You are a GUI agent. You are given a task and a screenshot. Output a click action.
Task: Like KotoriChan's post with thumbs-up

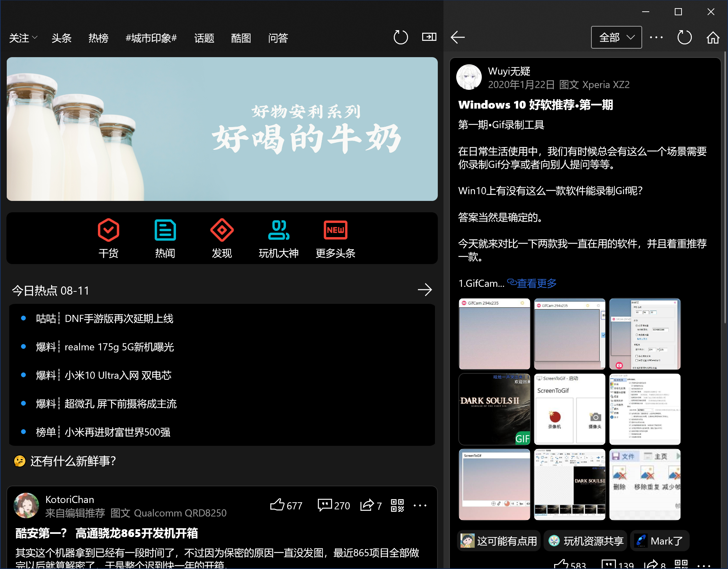(x=277, y=505)
